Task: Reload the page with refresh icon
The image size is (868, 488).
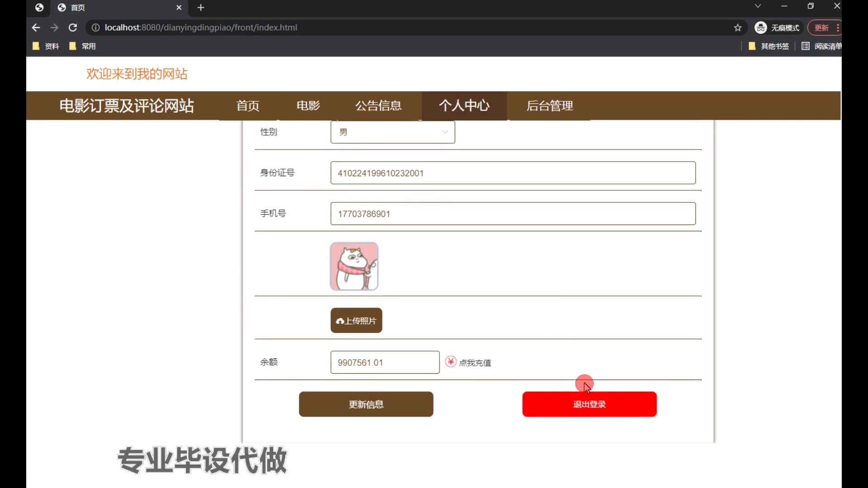Action: 72,28
